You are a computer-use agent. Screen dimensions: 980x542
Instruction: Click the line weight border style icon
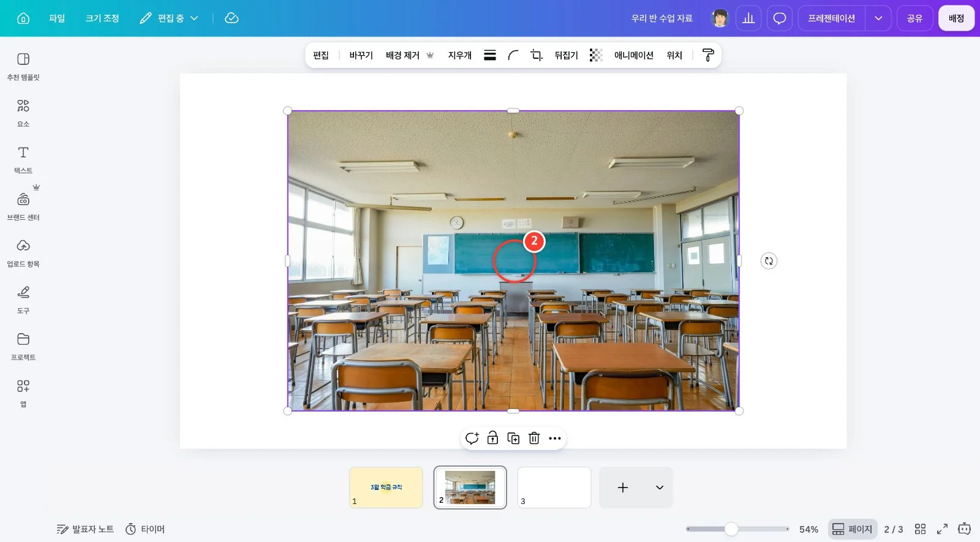[490, 55]
